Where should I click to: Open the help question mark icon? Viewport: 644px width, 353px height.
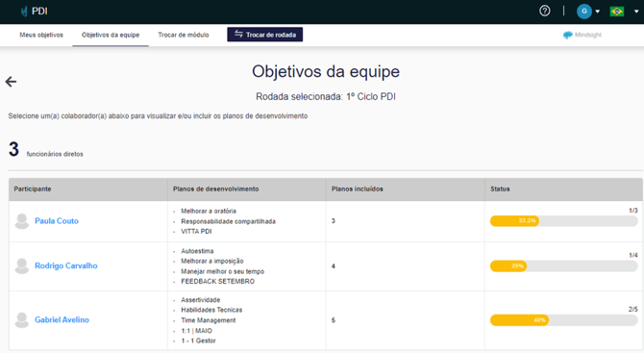(x=545, y=11)
